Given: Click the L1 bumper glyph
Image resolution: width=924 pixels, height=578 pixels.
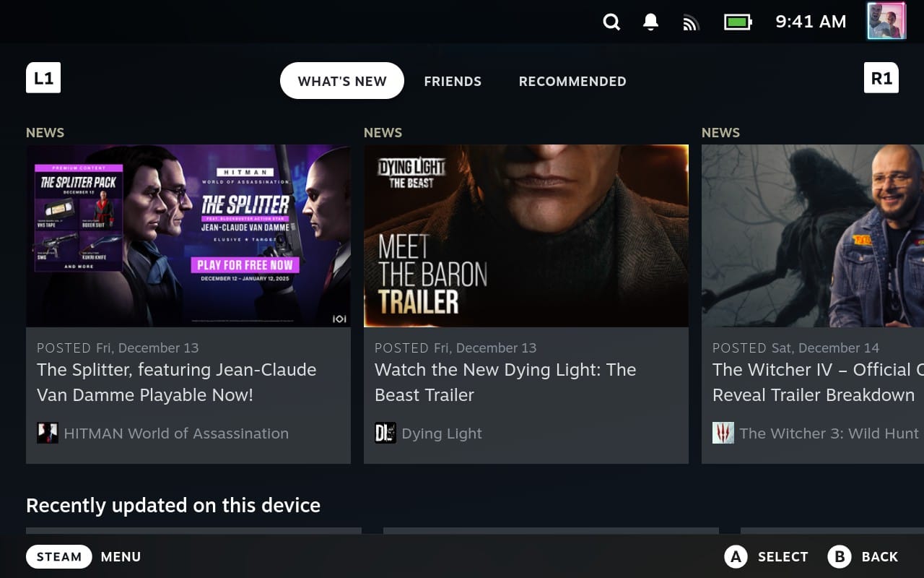Looking at the screenshot, I should tap(43, 78).
